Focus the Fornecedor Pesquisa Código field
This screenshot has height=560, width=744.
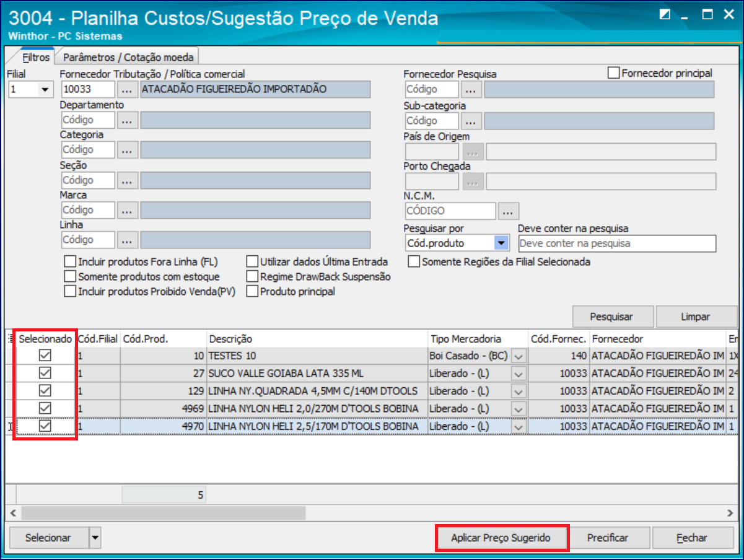coord(432,89)
